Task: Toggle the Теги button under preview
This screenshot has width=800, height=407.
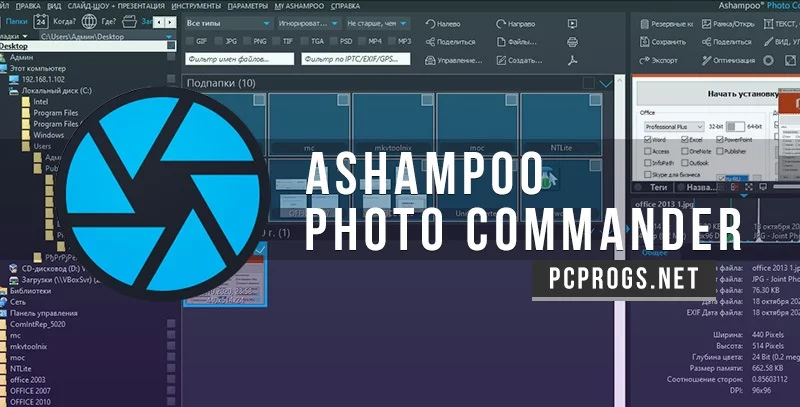Action: coord(653,187)
